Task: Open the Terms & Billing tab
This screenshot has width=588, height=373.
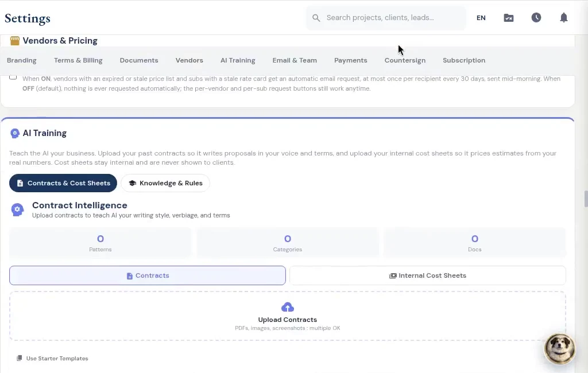Action: coord(78,60)
